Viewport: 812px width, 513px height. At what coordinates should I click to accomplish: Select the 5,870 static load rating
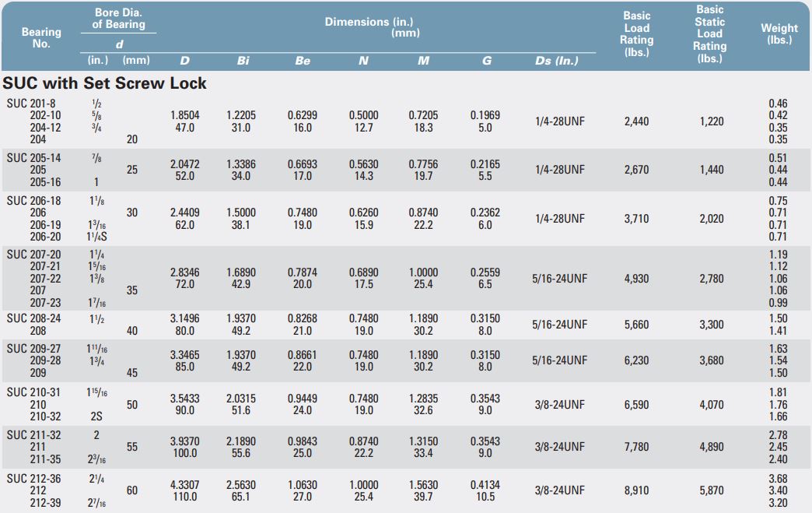coord(711,490)
